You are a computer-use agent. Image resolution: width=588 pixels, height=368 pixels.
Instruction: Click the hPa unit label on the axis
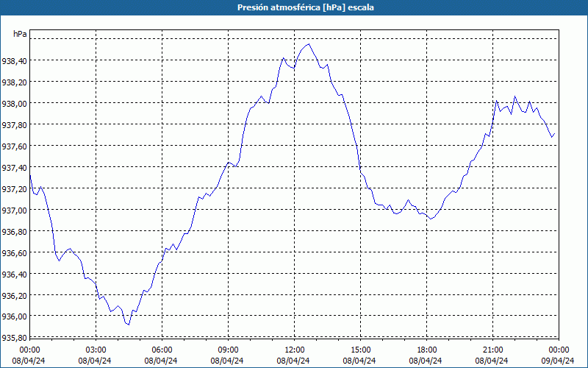[x=20, y=34]
